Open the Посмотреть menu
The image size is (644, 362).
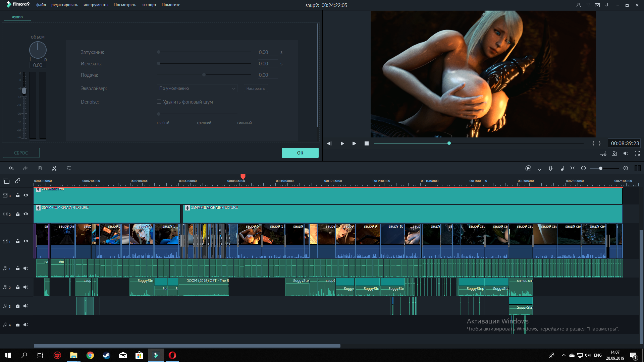pos(125,5)
